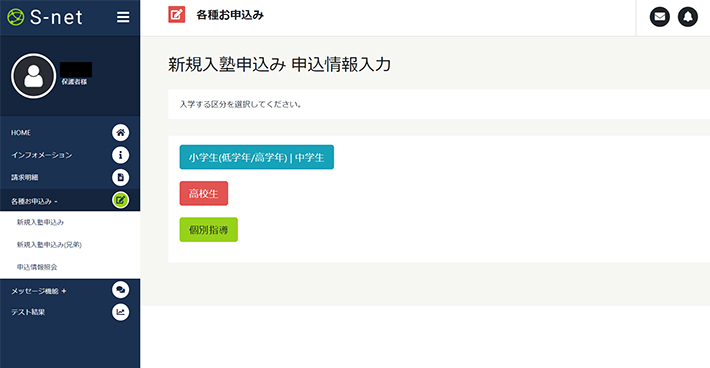The image size is (710, 368).
Task: Toggle the hamburger sidebar menu
Action: [x=123, y=17]
